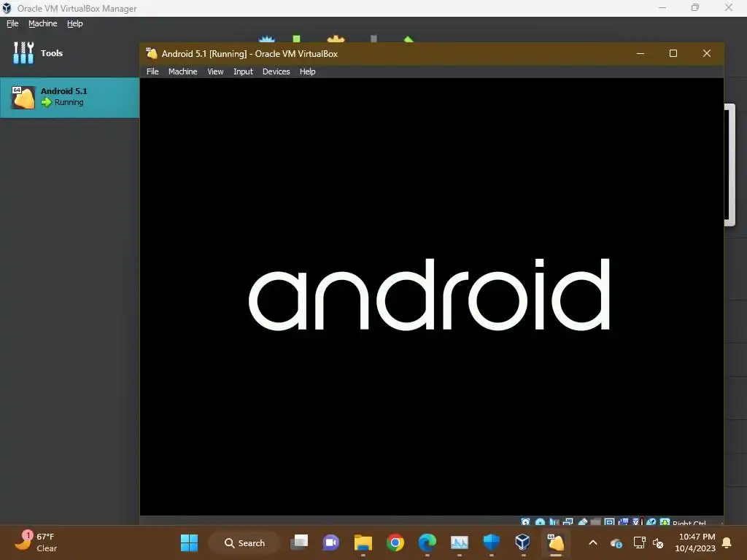This screenshot has height=560, width=747.
Task: Click the mouse integration status bar icon
Action: point(651,522)
